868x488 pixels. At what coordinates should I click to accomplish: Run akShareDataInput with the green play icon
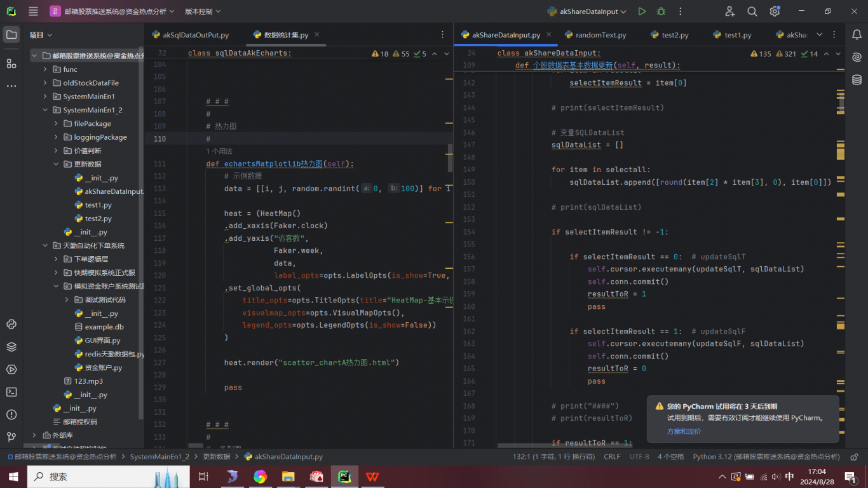[642, 11]
